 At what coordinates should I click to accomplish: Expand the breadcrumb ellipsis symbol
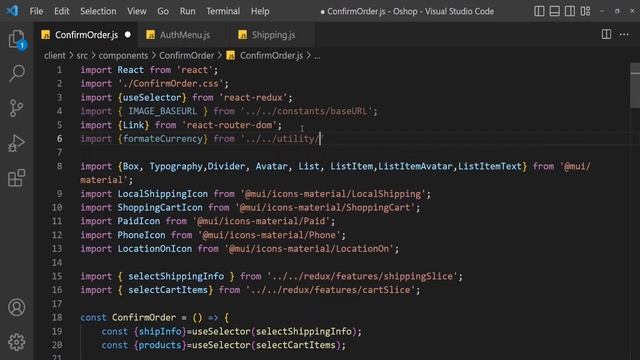pyautogui.click(x=317, y=56)
